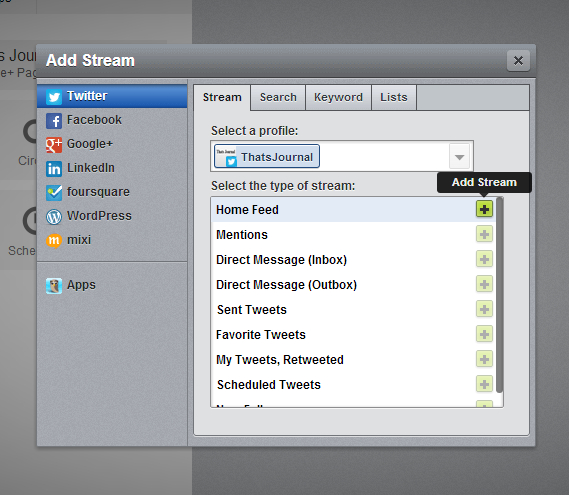
Task: Select Facebook in the network list
Action: (x=112, y=120)
